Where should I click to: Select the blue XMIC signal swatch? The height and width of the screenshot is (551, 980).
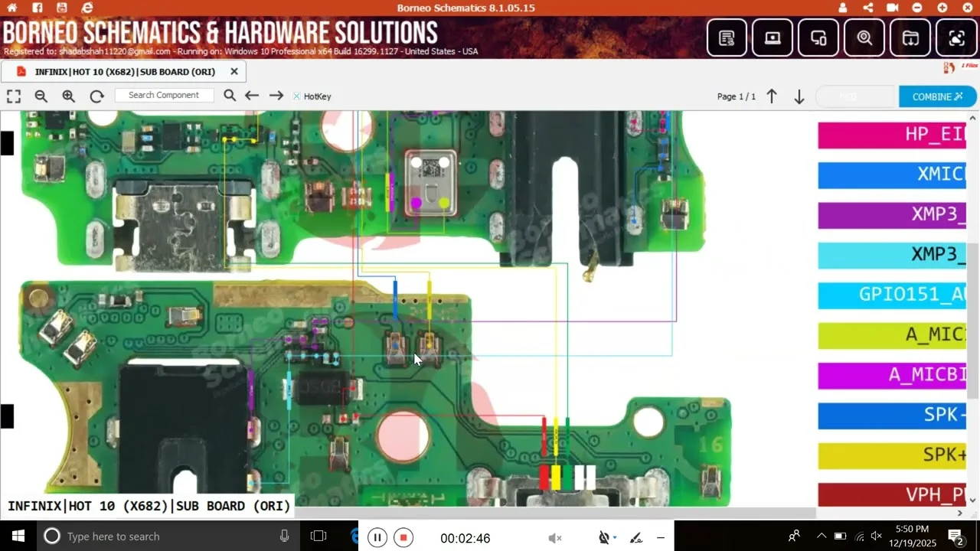(x=892, y=174)
